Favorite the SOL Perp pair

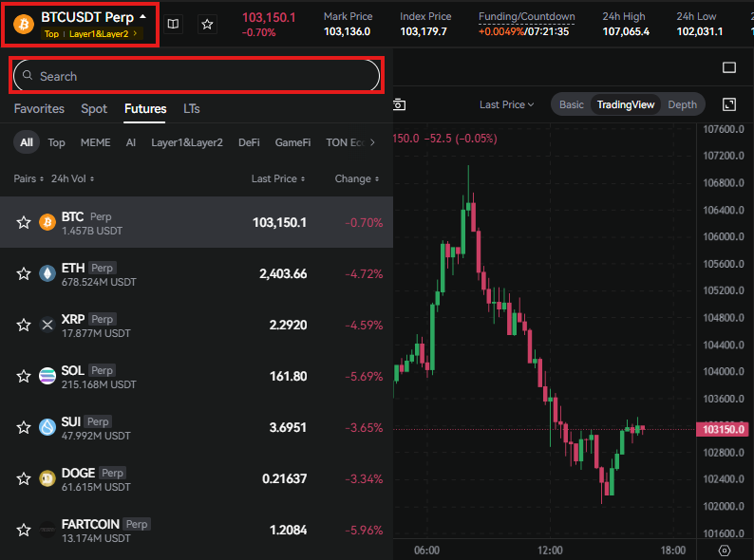[x=24, y=376]
